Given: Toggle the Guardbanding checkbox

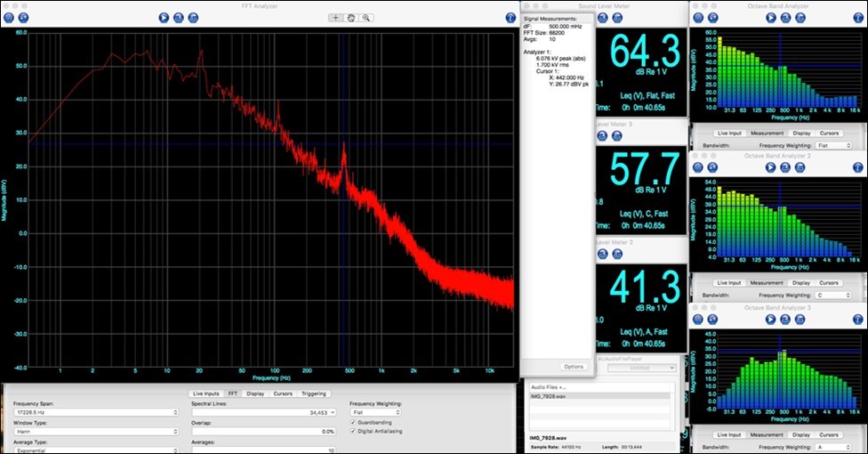Looking at the screenshot, I should tap(354, 422).
